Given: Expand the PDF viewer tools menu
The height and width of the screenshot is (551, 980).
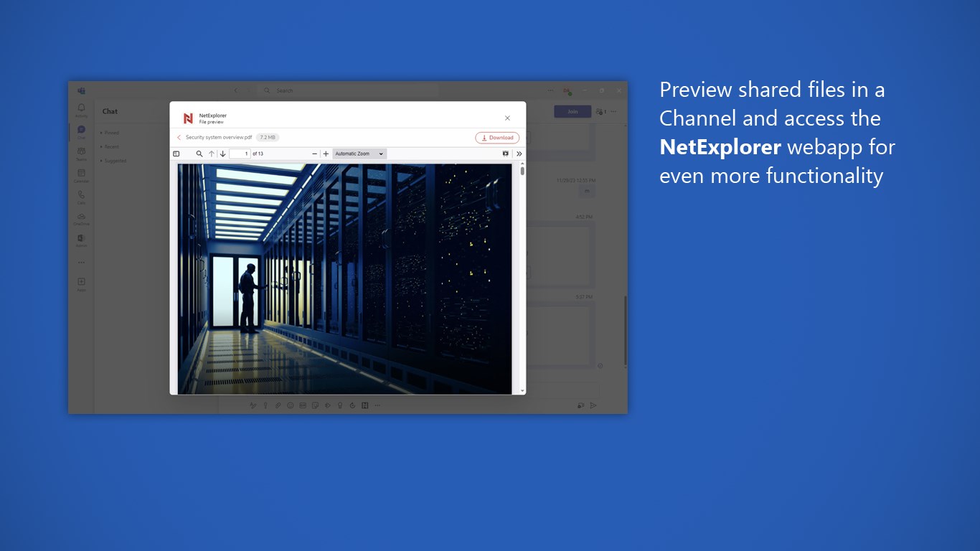Looking at the screenshot, I should point(519,154).
